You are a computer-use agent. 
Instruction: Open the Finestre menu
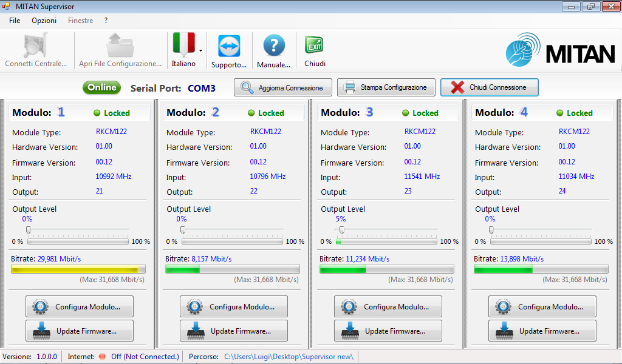pyautogui.click(x=81, y=21)
